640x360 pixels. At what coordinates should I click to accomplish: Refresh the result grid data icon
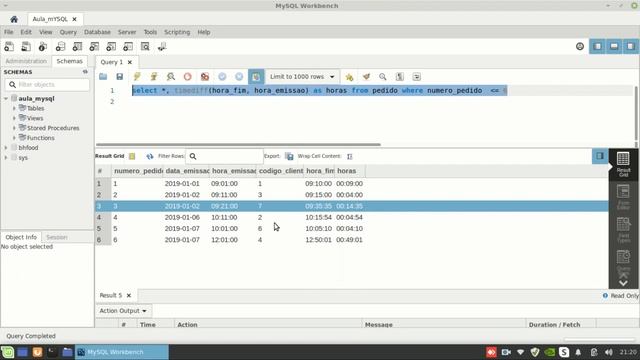tap(149, 156)
